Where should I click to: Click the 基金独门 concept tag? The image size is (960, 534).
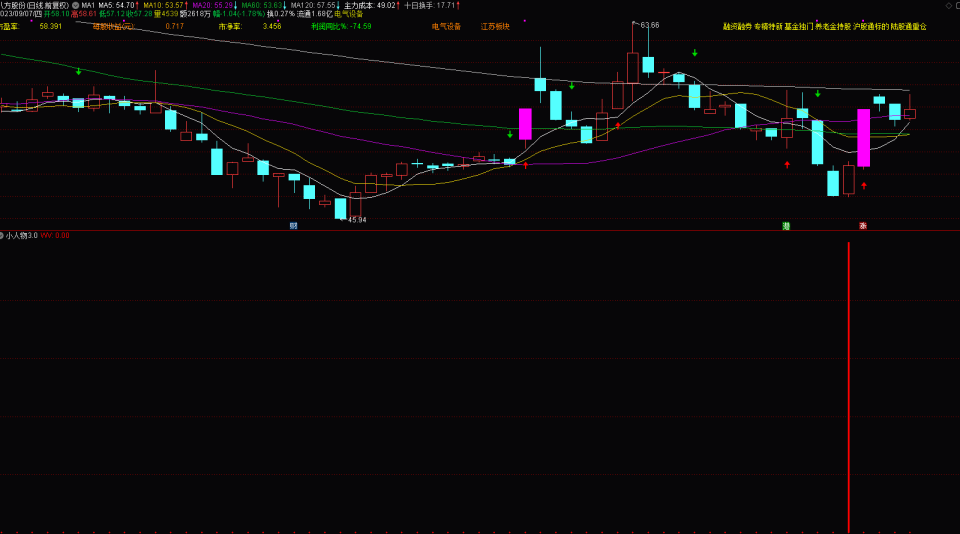point(799,26)
